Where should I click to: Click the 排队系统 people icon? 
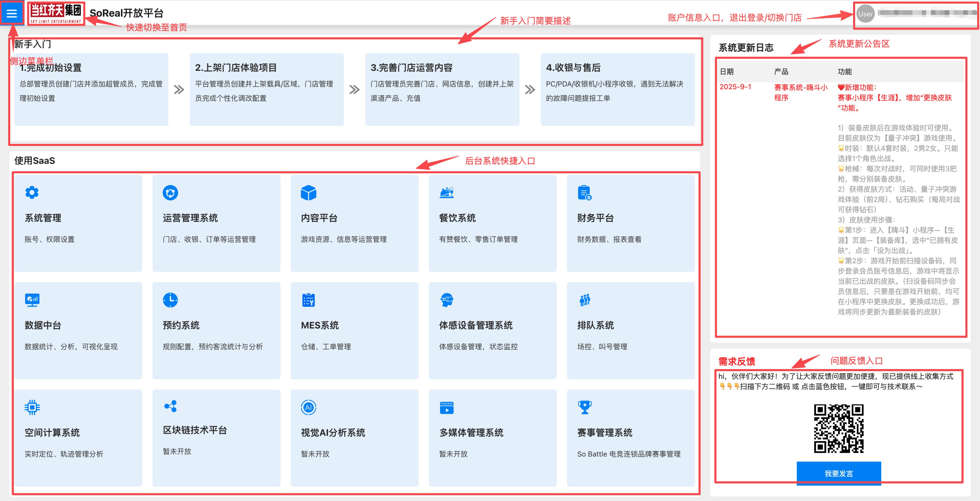pos(585,300)
